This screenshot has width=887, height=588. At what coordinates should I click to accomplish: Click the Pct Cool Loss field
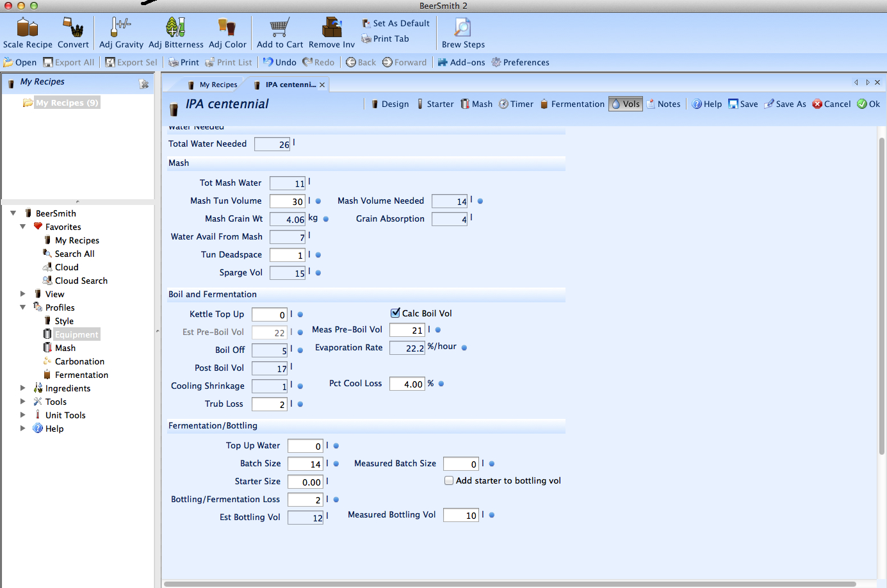pos(407,384)
